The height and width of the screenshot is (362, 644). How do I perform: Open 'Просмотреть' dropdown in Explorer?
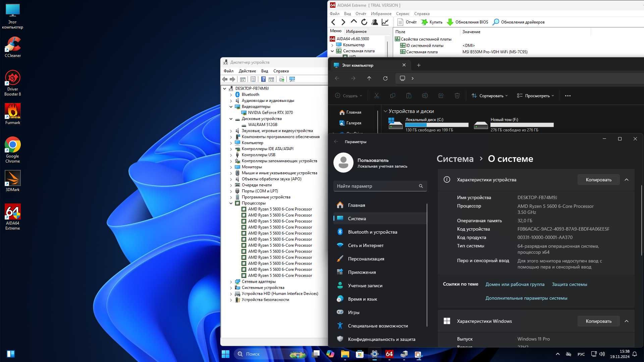pos(535,96)
